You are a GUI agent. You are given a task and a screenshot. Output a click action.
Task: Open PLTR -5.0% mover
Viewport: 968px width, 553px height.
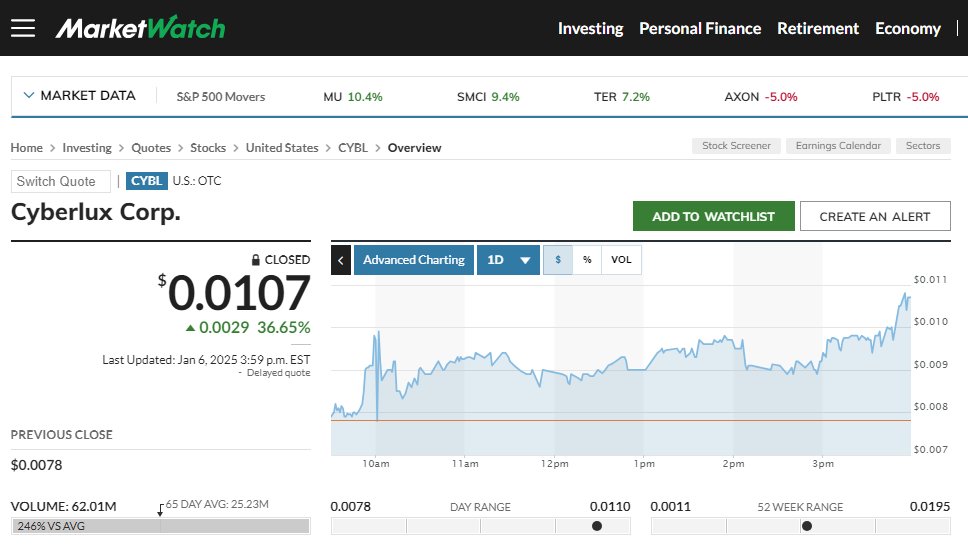point(906,97)
